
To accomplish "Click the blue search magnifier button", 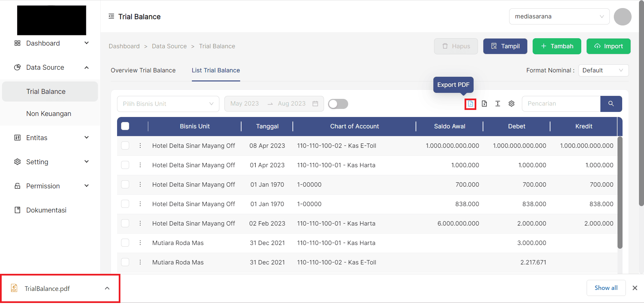I will point(611,104).
